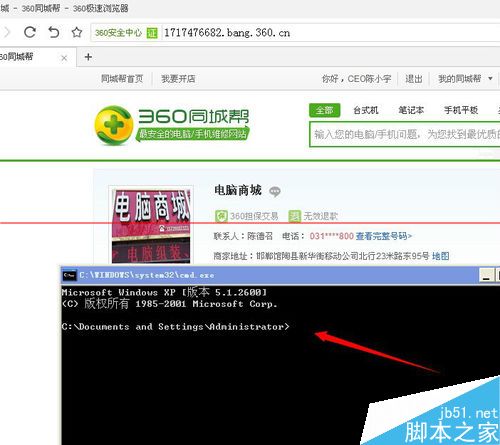The image size is (500, 445).
Task: Open new tab with plus icon
Action: [x=88, y=57]
